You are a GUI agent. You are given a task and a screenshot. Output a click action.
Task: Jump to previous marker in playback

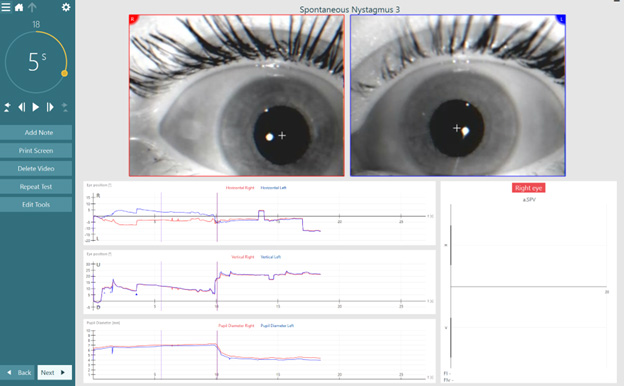[x=7, y=107]
